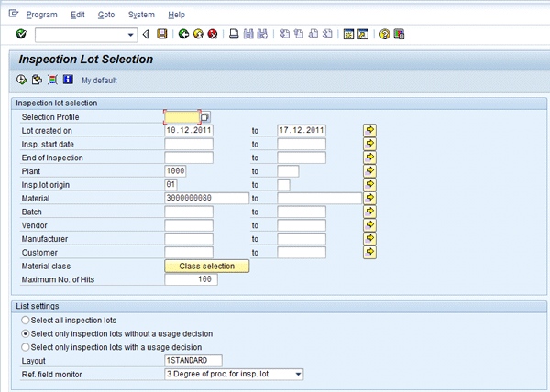Click the Print icon in toolbar
The width and height of the screenshot is (550, 392).
pyautogui.click(x=234, y=34)
